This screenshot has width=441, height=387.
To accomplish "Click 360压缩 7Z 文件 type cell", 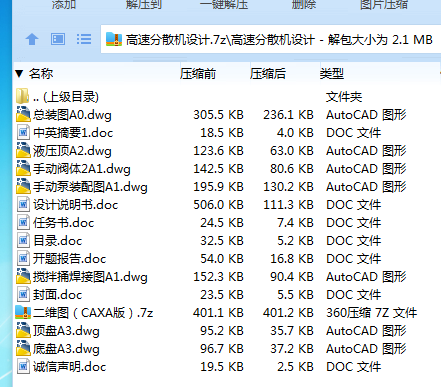I will [372, 313].
